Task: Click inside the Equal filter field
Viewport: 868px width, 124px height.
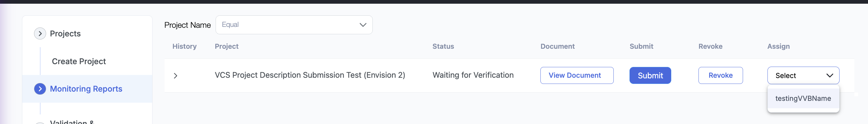Action: click(286, 25)
